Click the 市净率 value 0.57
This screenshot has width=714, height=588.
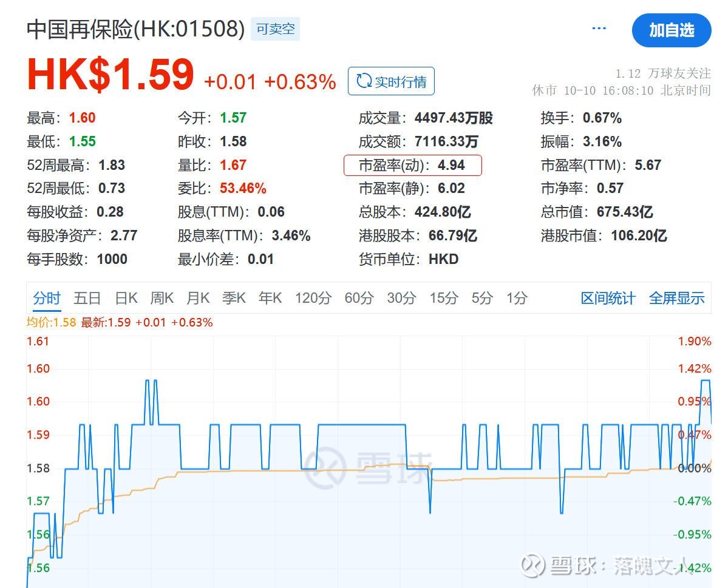tap(610, 188)
